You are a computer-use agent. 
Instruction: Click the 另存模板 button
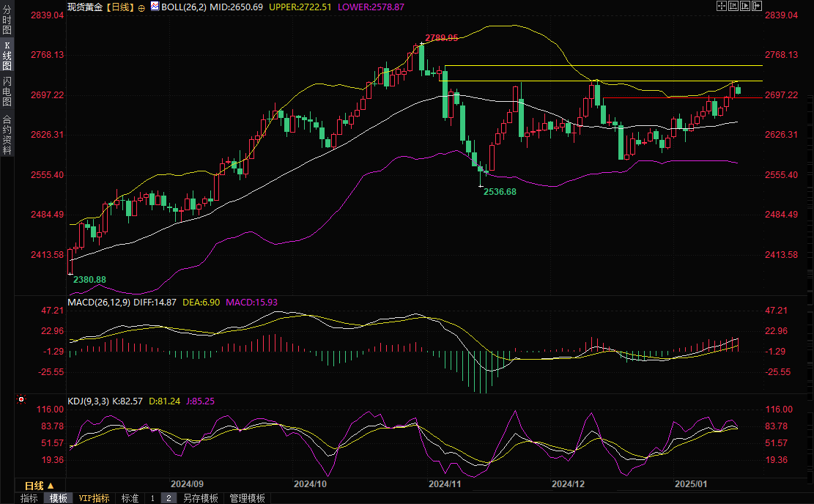[200, 498]
